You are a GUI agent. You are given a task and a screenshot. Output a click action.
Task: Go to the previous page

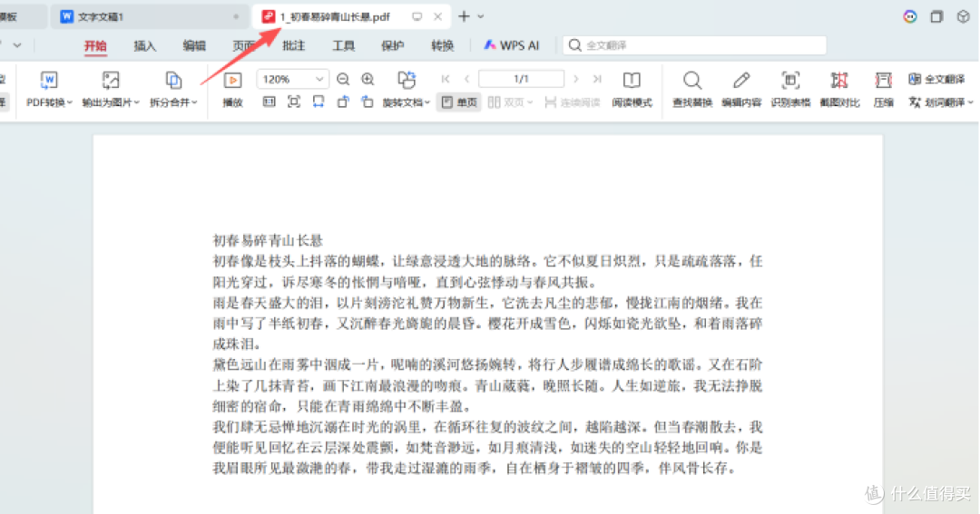click(467, 79)
